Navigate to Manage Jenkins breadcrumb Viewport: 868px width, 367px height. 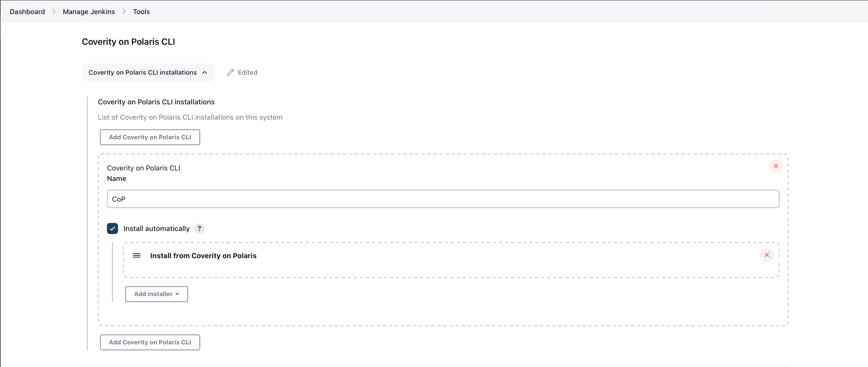click(89, 12)
